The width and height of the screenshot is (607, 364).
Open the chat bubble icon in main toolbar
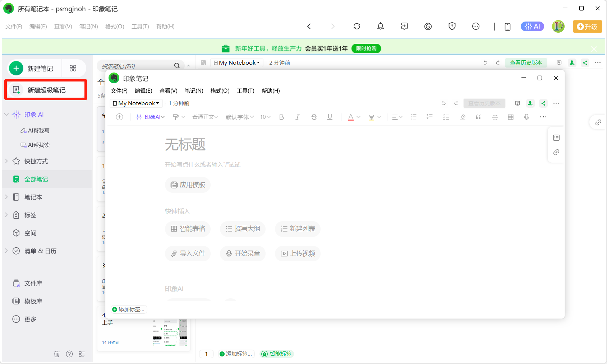pos(475,26)
